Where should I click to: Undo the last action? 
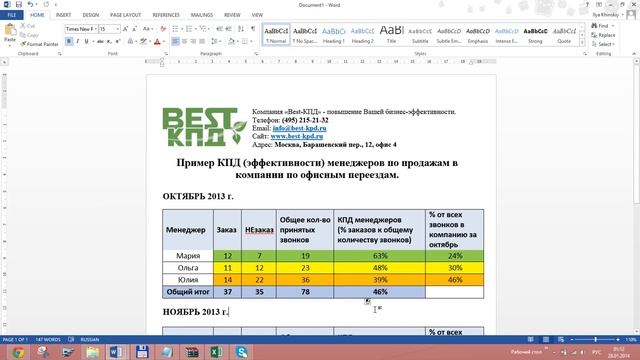tap(30, 4)
